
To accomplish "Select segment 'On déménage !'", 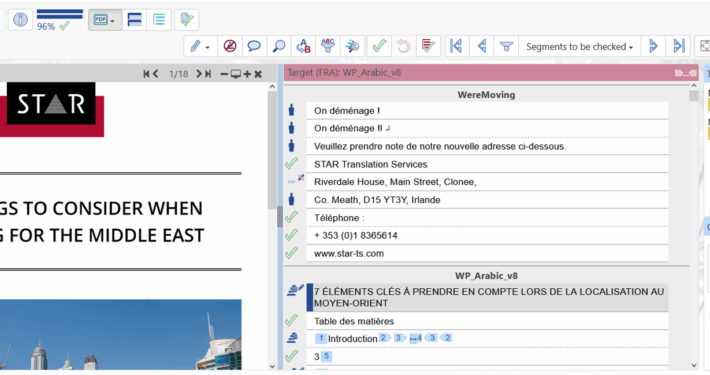I will click(x=487, y=111).
